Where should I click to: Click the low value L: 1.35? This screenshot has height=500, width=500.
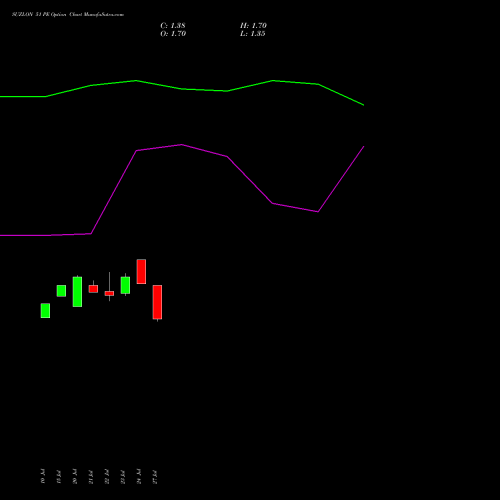coord(253,34)
